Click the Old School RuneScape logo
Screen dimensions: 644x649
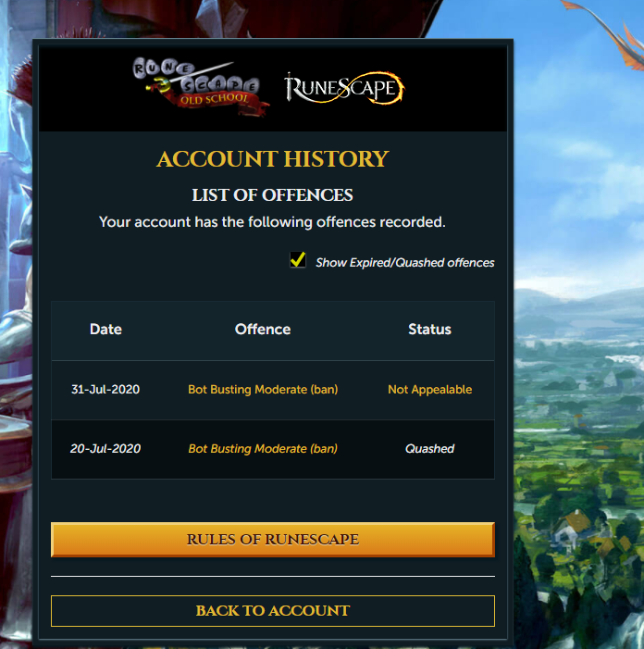201,87
